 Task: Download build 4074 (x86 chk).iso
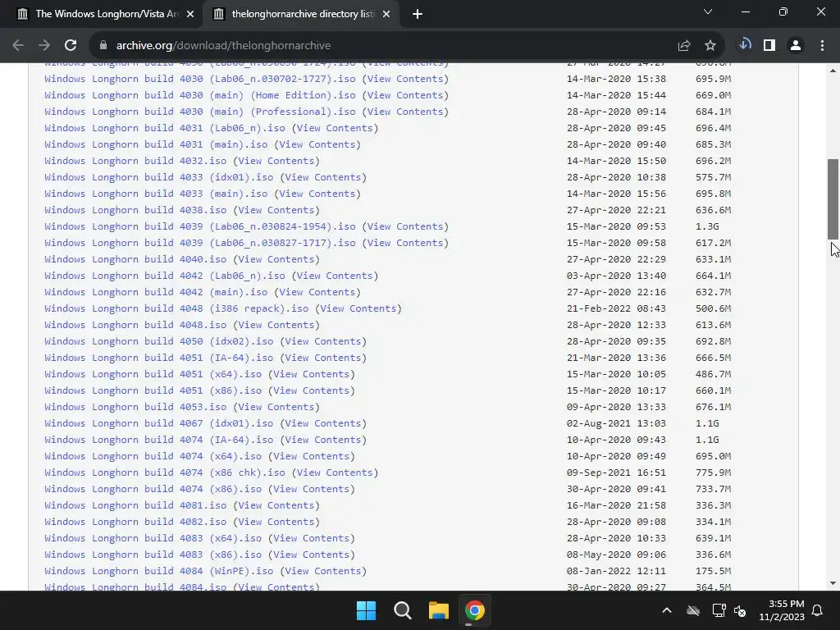click(164, 472)
